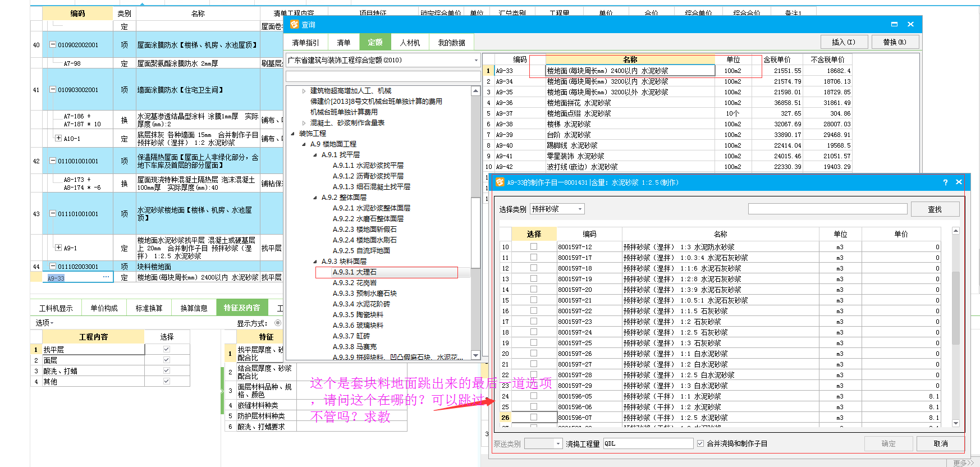
Task: Expand the A9-1 row in main table
Action: coord(58,248)
